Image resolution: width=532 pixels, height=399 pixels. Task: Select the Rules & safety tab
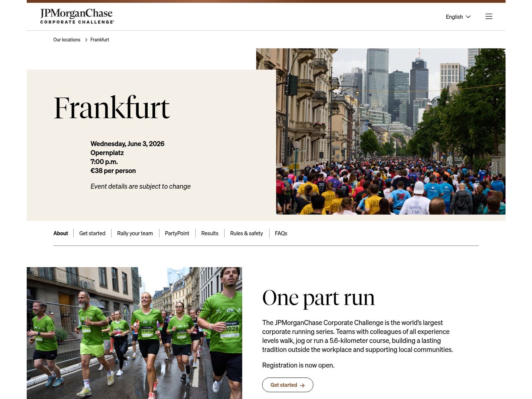tap(247, 233)
